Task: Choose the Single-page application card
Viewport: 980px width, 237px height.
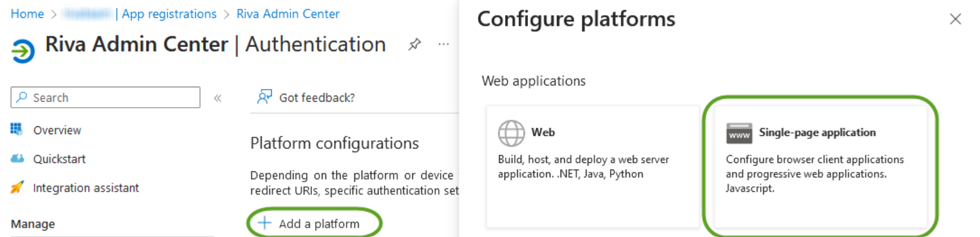Action: point(821,167)
